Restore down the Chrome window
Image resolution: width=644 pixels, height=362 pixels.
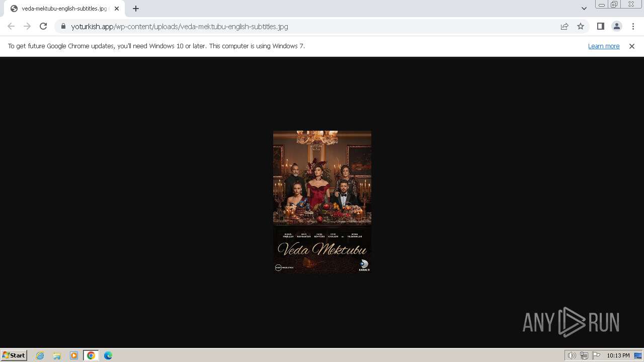pos(614,5)
